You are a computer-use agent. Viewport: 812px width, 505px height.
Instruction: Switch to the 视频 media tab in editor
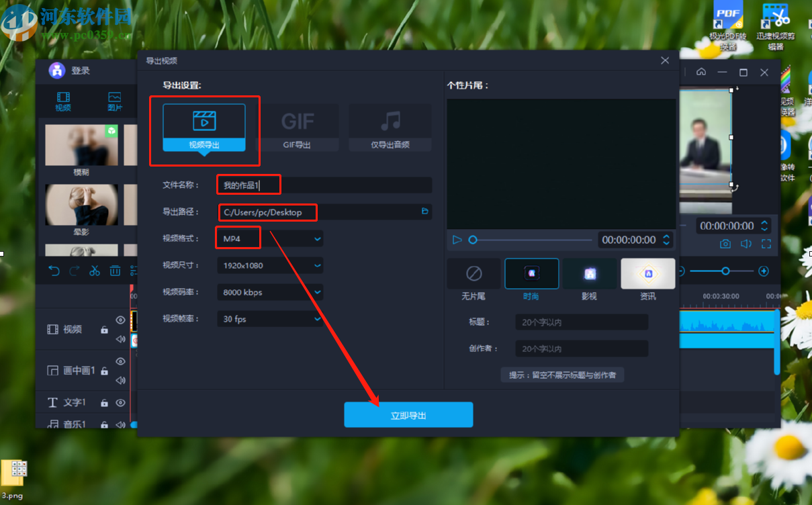coord(63,101)
